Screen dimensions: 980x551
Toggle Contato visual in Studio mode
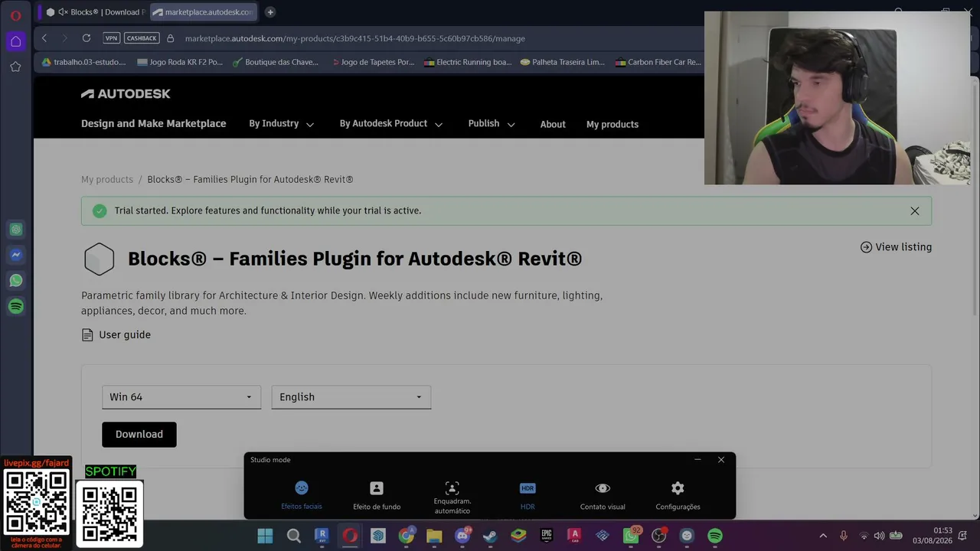603,495
